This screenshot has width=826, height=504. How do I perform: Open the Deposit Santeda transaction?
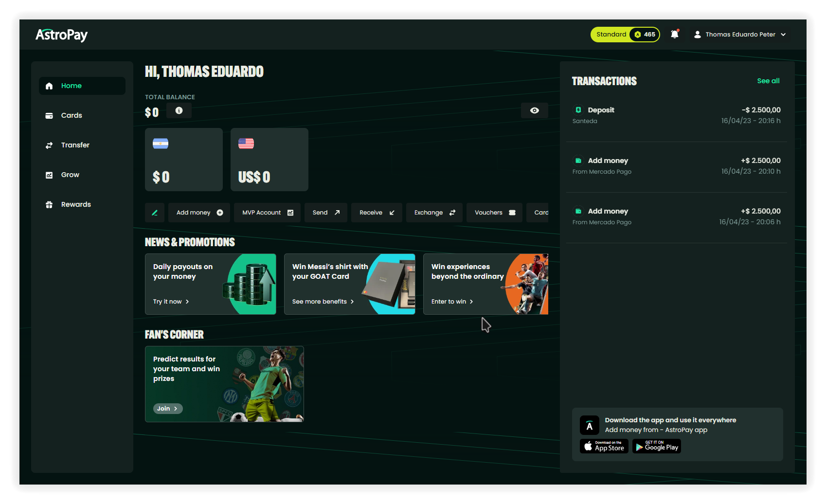pos(677,116)
